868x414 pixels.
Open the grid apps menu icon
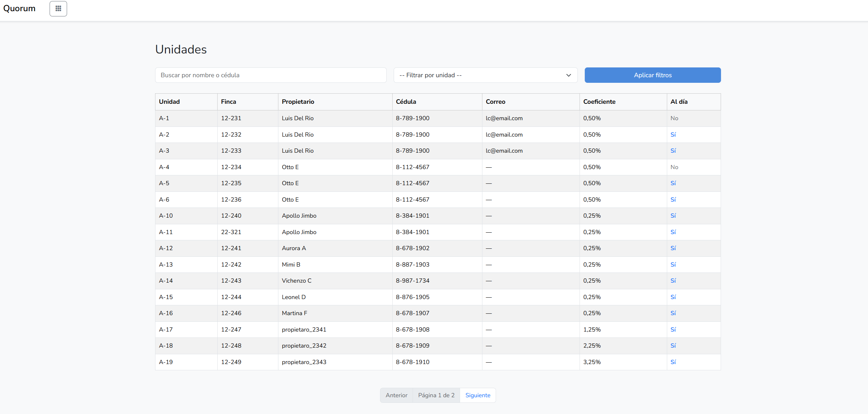point(58,9)
